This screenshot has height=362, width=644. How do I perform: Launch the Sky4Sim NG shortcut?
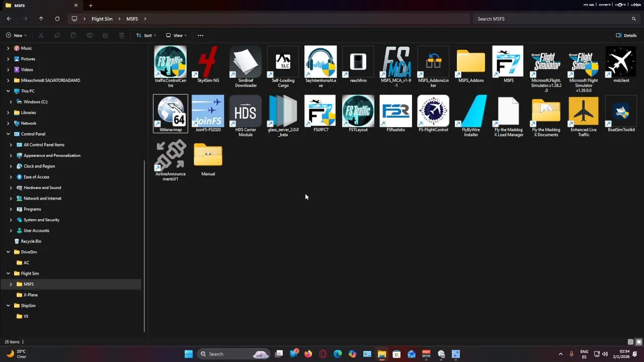click(208, 64)
